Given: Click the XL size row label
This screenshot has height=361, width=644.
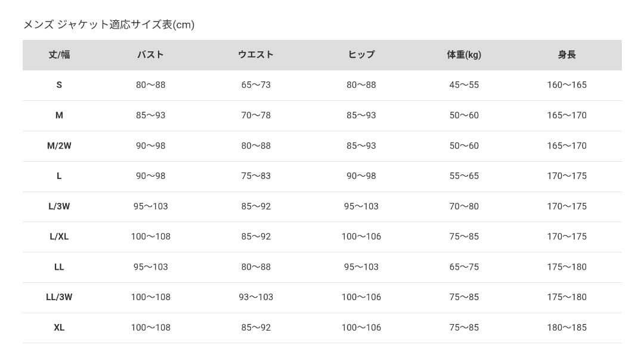Looking at the screenshot, I should pos(59,328).
